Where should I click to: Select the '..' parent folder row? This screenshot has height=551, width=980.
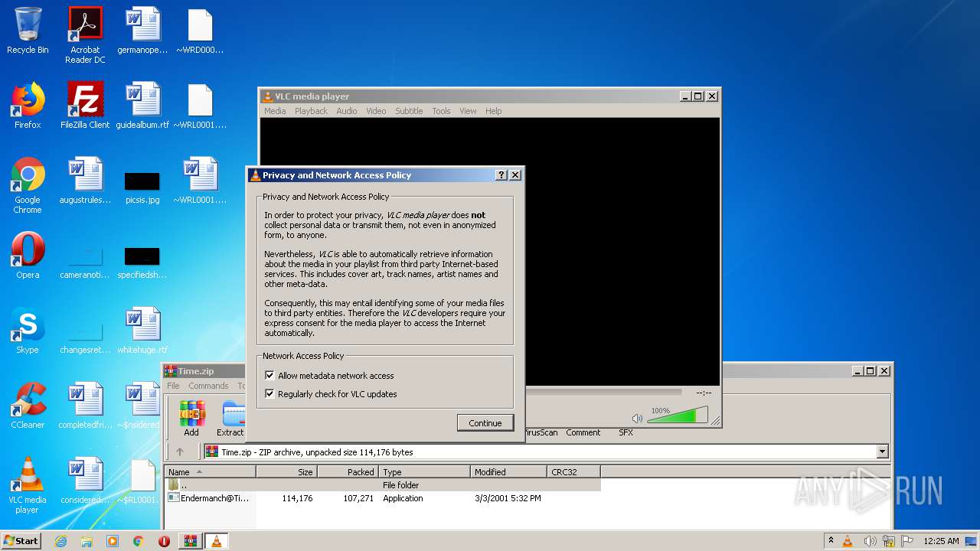click(383, 485)
